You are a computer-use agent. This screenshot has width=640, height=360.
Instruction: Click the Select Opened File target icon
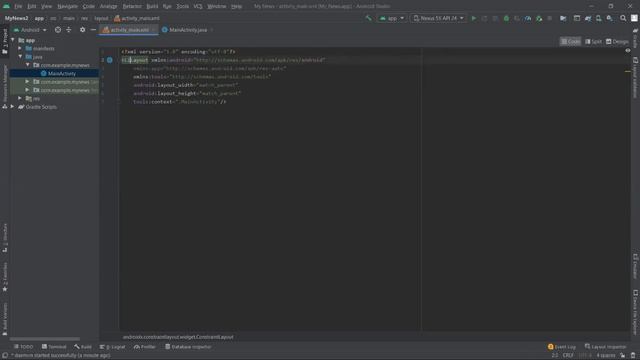pos(58,30)
